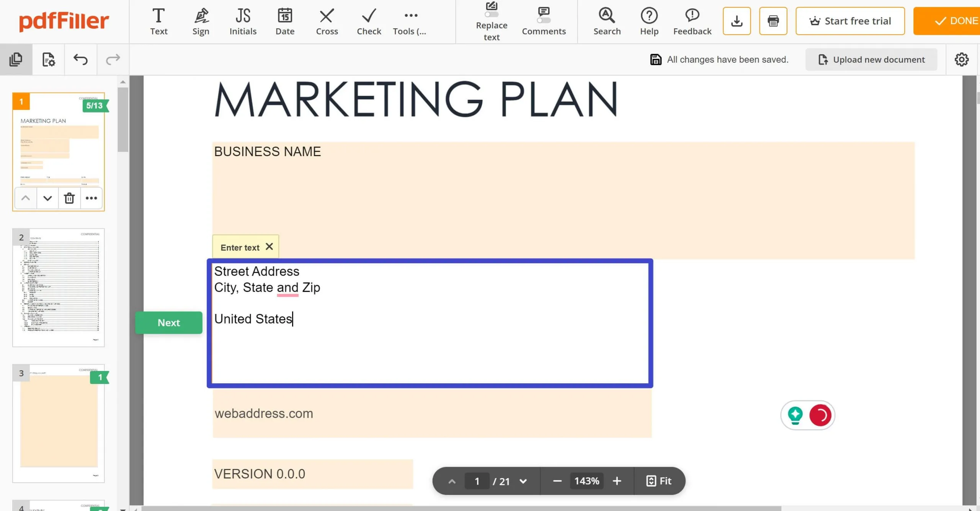Select the Text tool

click(158, 21)
